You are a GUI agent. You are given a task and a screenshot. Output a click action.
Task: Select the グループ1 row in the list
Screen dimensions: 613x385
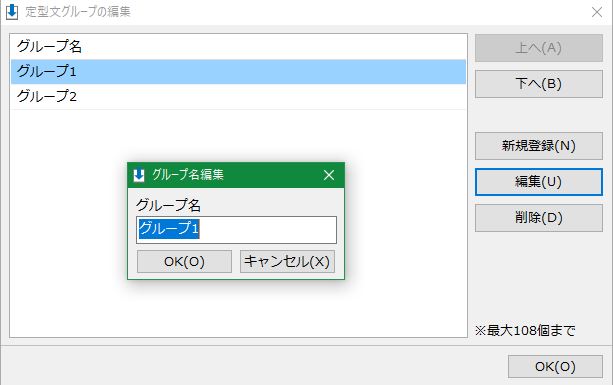point(238,72)
